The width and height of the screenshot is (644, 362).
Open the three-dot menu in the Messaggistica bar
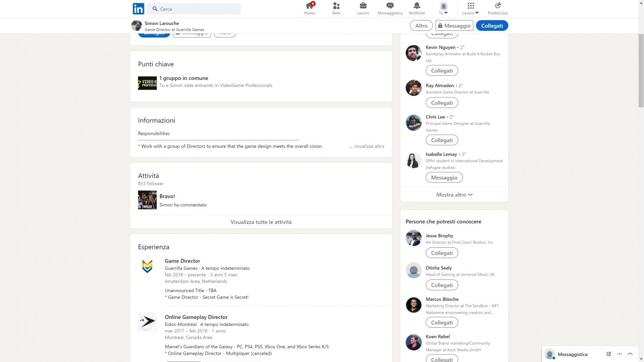(619, 354)
